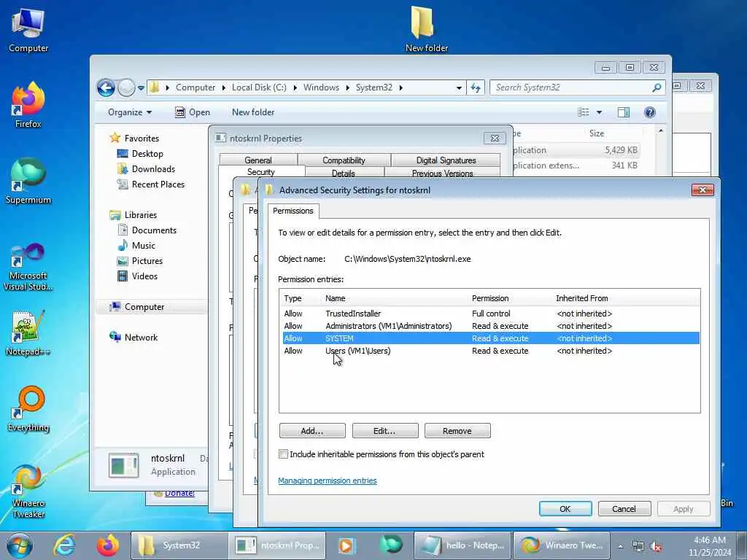The height and width of the screenshot is (560, 747).
Task: Launch Internet Explorer from the taskbar
Action: [64, 545]
